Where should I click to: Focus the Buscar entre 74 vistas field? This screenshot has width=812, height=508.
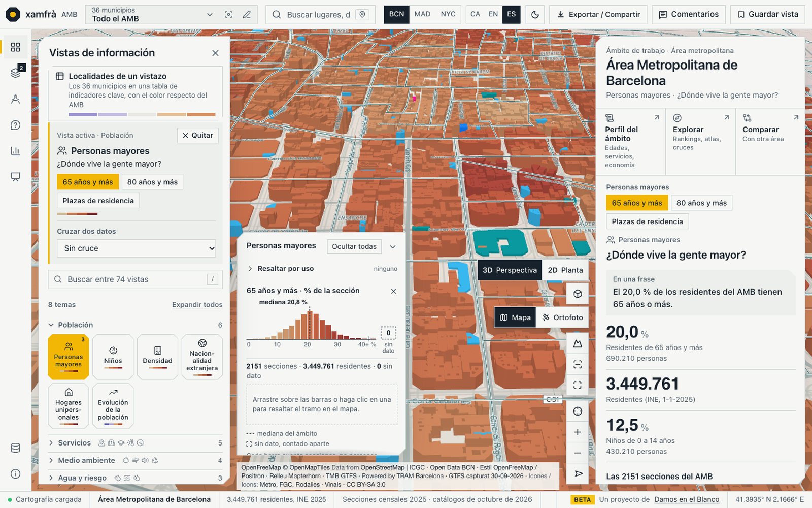136,279
